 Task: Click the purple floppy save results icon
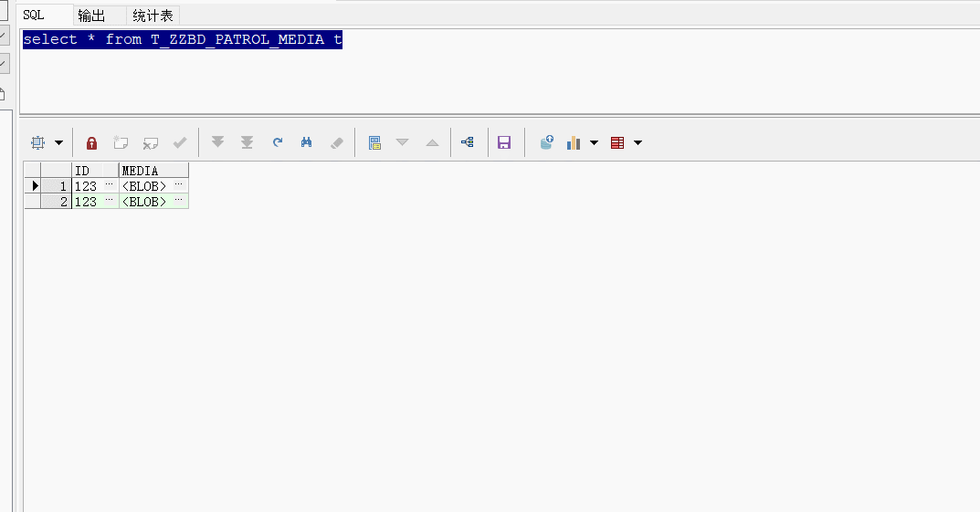(504, 143)
